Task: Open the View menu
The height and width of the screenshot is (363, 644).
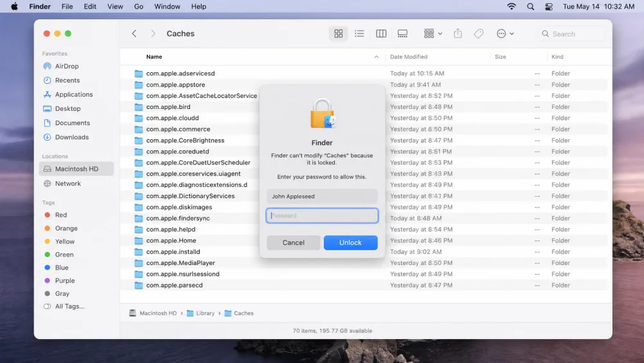Action: coord(115,6)
